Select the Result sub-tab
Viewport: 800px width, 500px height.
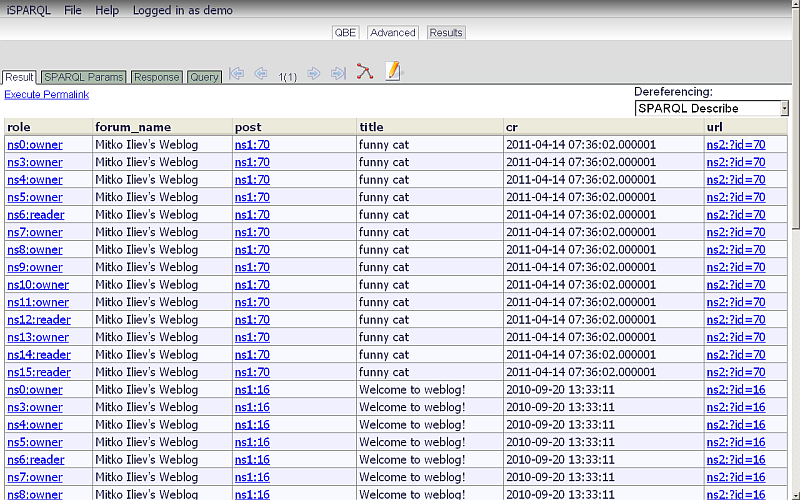pyautogui.click(x=19, y=77)
